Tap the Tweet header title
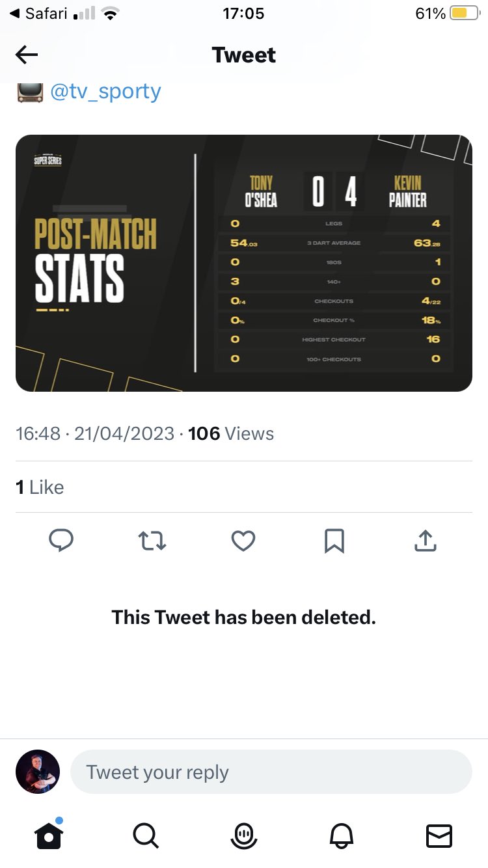 (244, 55)
